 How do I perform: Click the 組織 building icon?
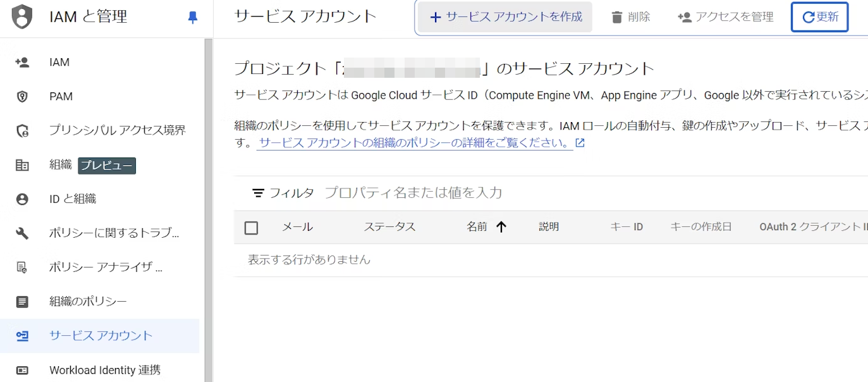point(22,165)
